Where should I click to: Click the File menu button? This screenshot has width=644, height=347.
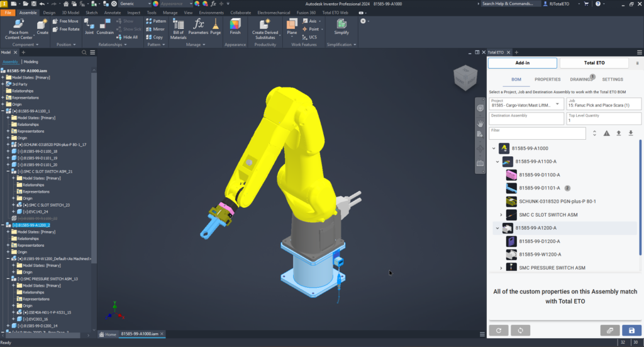8,13
